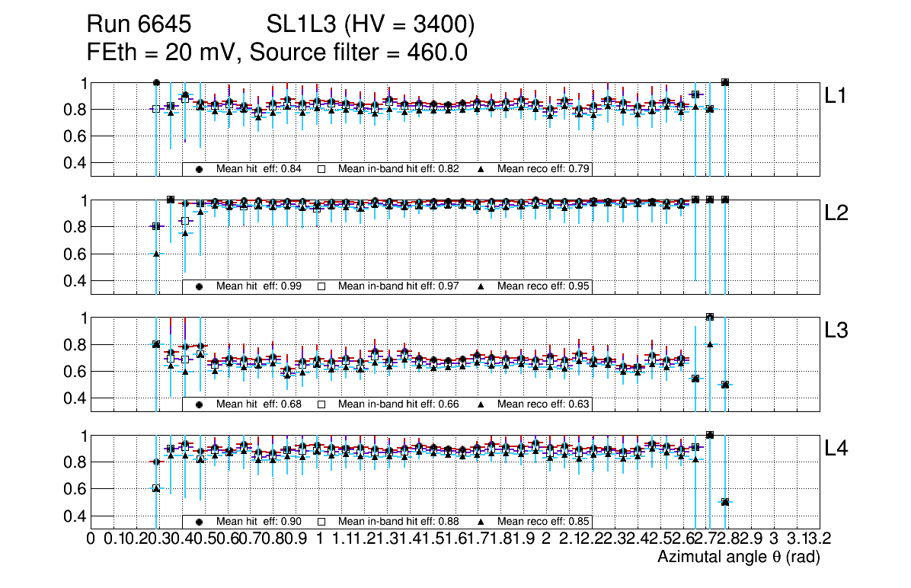Click the L1 panel label
911x588 pixels.
point(836,96)
